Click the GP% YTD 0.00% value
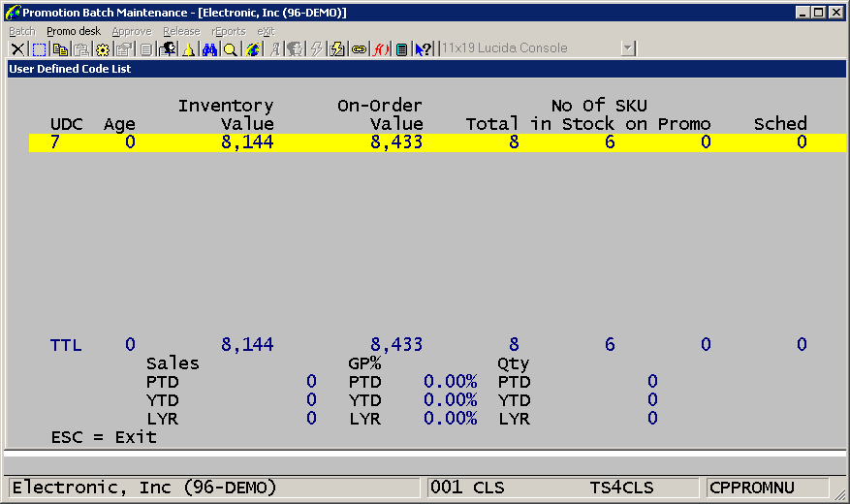 451,400
